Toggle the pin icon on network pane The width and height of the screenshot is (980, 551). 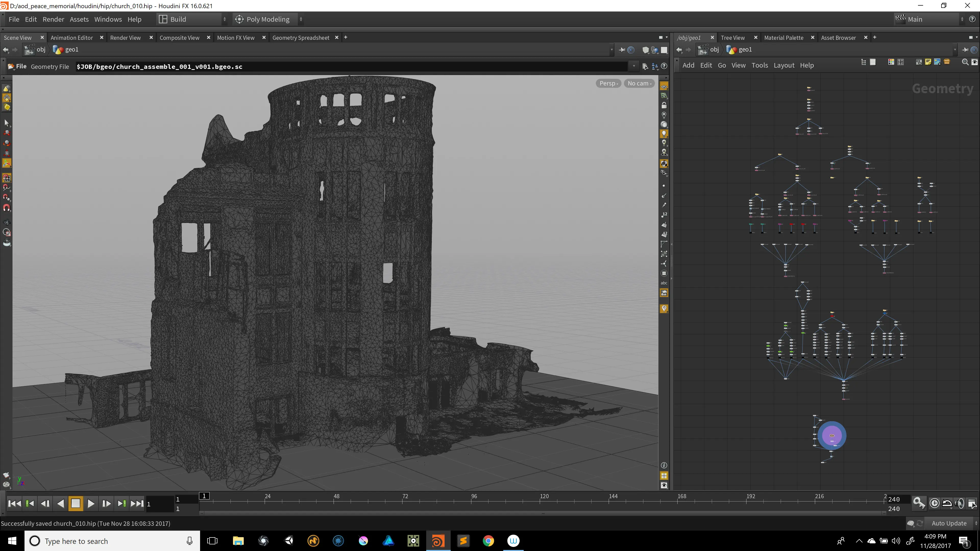click(x=965, y=50)
